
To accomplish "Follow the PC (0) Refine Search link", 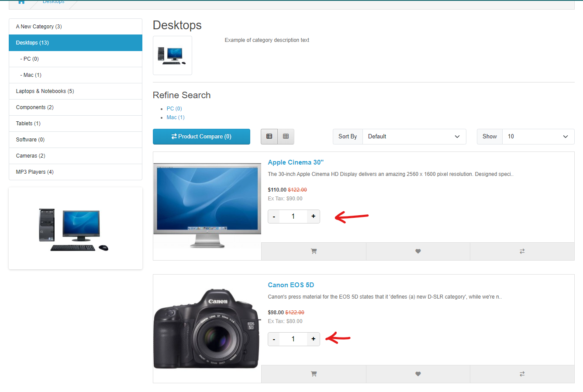I will click(x=174, y=109).
